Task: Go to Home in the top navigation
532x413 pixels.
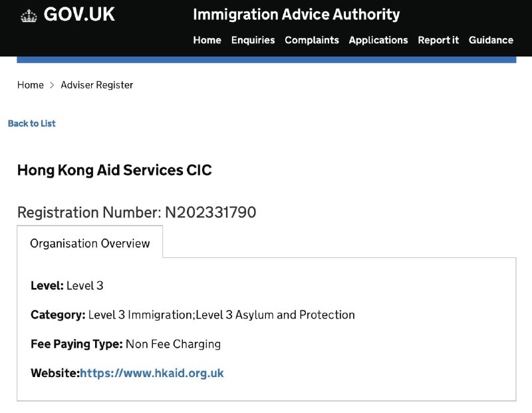Action: [x=207, y=40]
